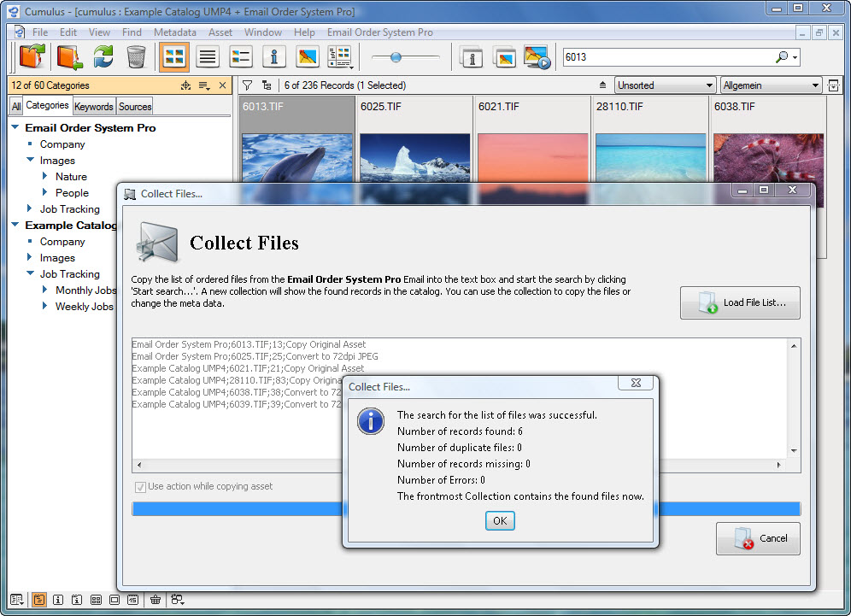Switch to details view with thumbnails icon
Viewport: 851px width, 616px height.
pyautogui.click(x=240, y=57)
